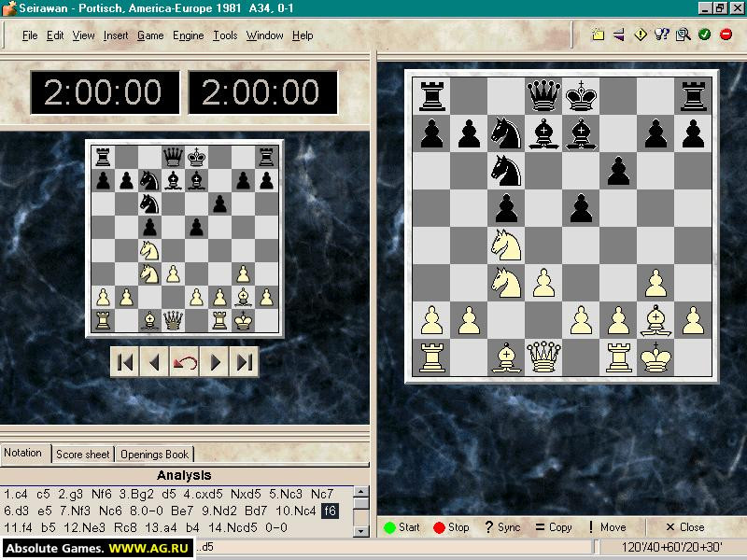Click the purple flip board triangles icon
The width and height of the screenshot is (747, 560).
619,35
